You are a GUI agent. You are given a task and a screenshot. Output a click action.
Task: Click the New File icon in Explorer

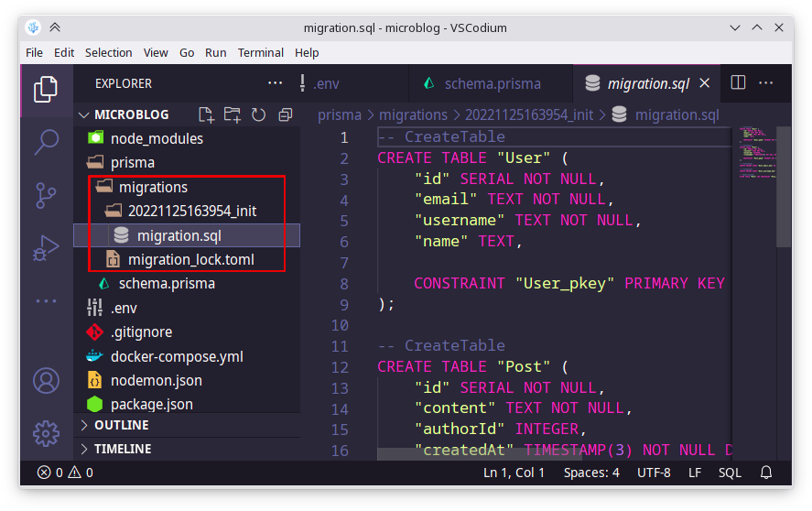coord(207,115)
